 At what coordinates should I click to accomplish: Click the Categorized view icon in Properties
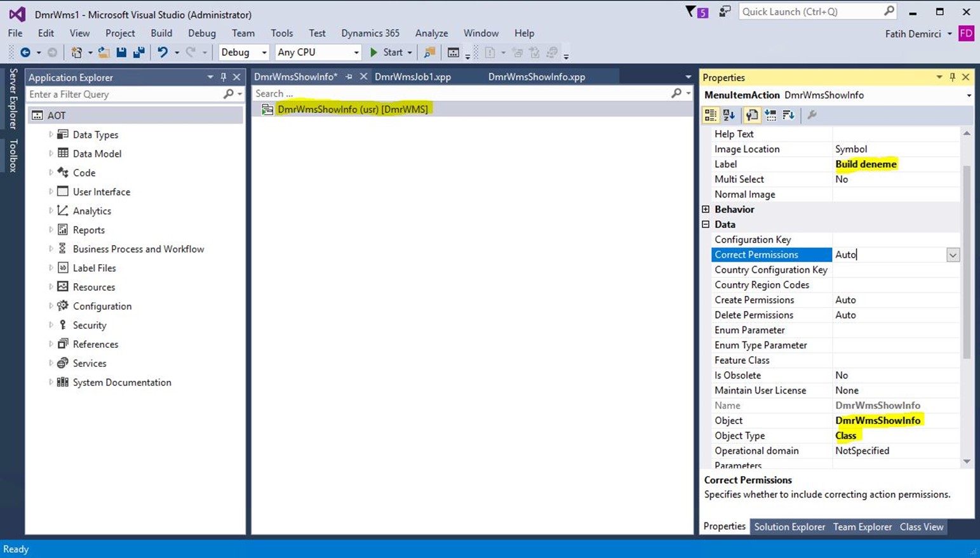click(x=710, y=115)
